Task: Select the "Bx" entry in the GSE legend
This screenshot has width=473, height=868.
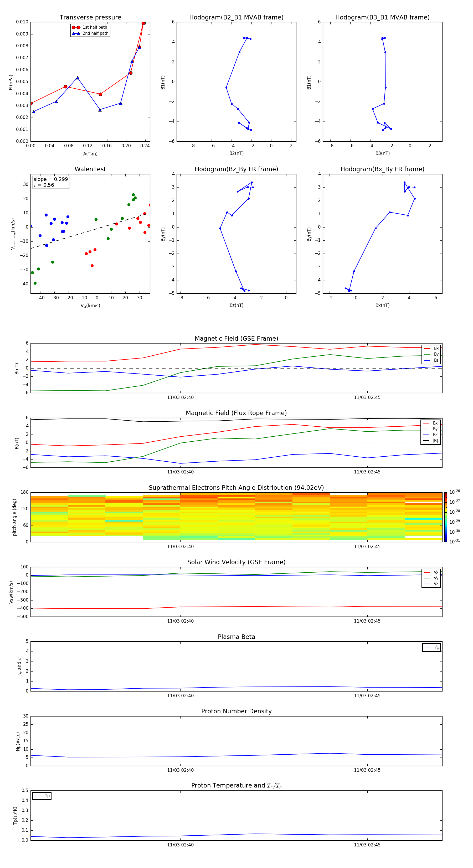Action: (x=431, y=349)
